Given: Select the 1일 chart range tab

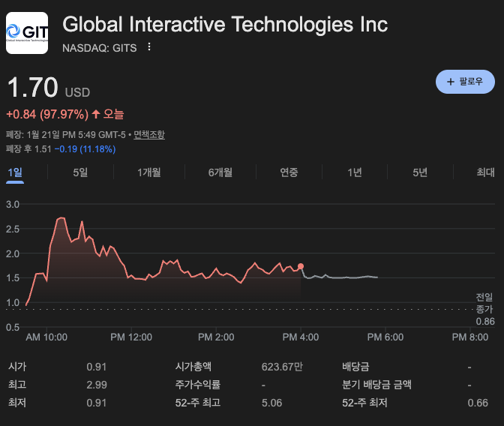Looking at the screenshot, I should (x=15, y=172).
